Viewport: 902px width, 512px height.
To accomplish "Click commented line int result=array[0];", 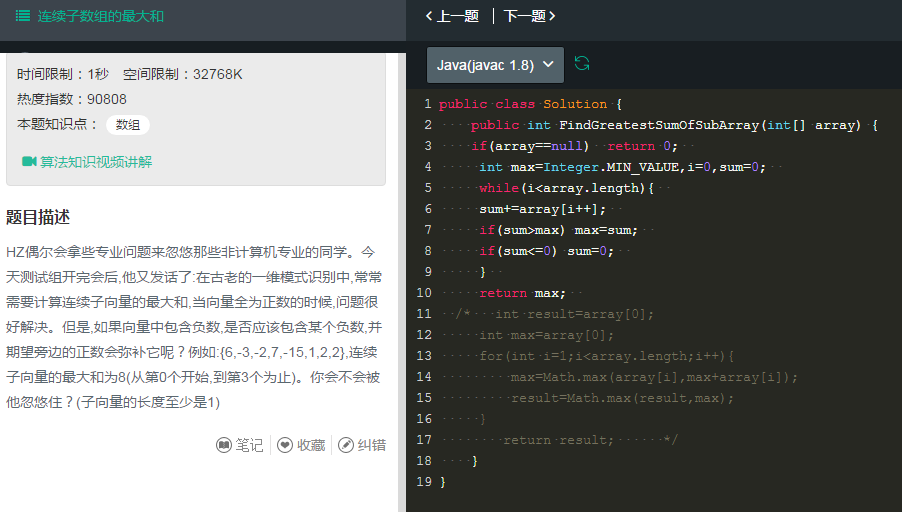I will tap(574, 314).
